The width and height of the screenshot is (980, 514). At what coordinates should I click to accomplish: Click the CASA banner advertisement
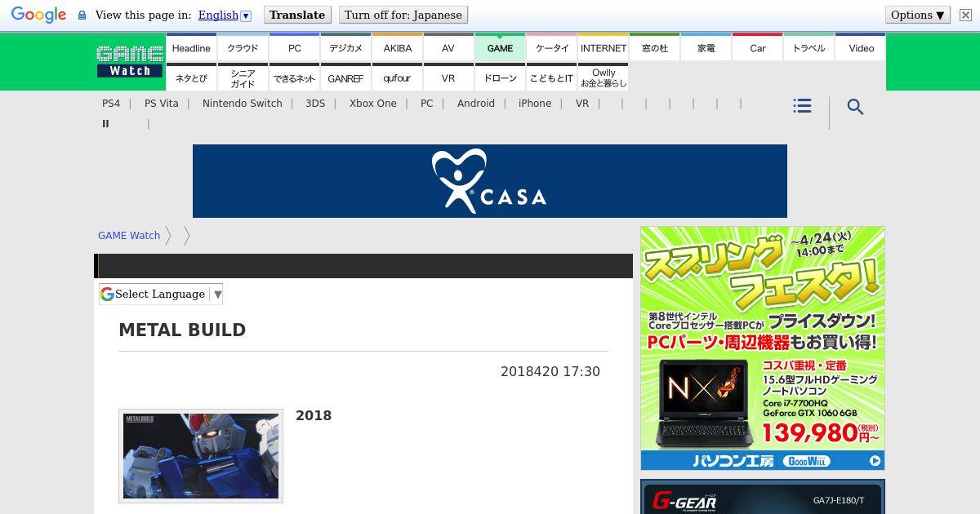click(490, 181)
